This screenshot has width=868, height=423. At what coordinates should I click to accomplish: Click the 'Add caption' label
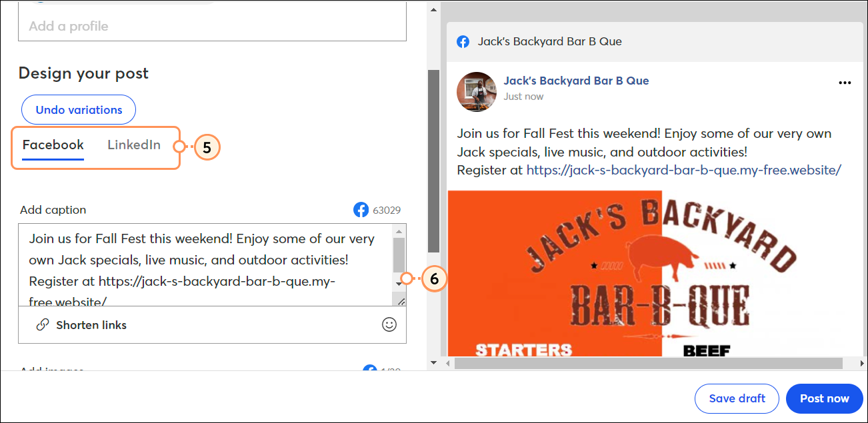pos(53,210)
